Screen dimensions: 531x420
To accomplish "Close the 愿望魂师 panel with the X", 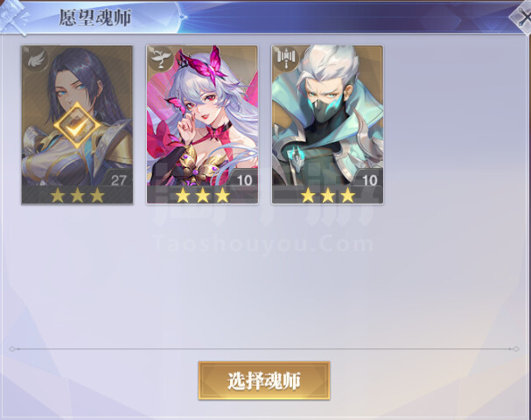I will 523,18.
